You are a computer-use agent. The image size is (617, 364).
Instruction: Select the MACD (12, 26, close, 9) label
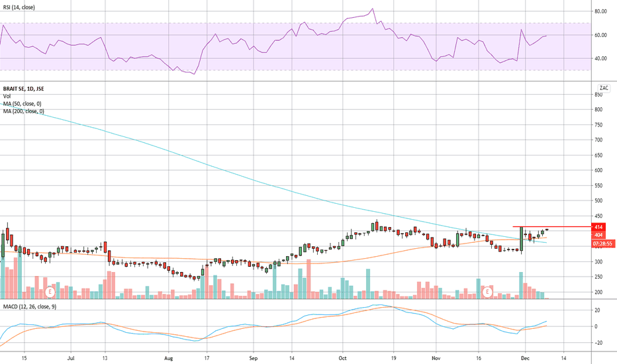click(30, 306)
